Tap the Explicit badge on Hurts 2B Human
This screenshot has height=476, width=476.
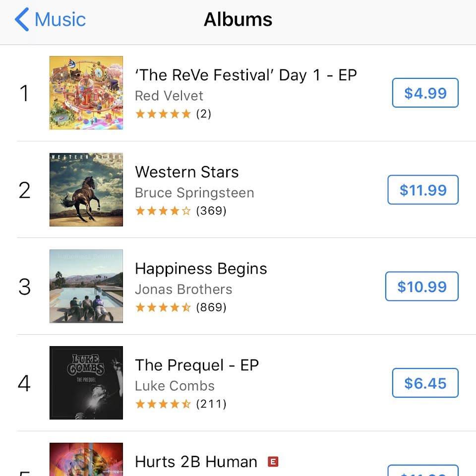[x=273, y=462]
